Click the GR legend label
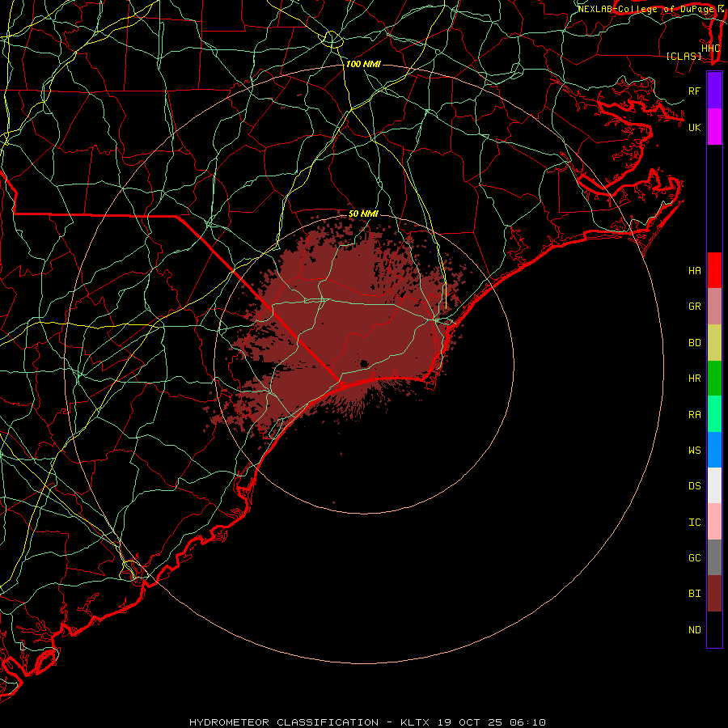The height and width of the screenshot is (728, 728). point(694,307)
